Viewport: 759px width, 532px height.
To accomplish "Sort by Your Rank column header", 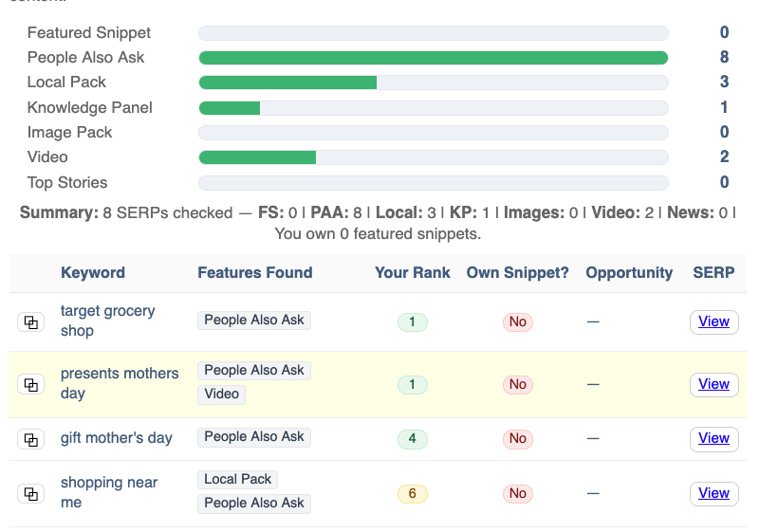I will [413, 272].
